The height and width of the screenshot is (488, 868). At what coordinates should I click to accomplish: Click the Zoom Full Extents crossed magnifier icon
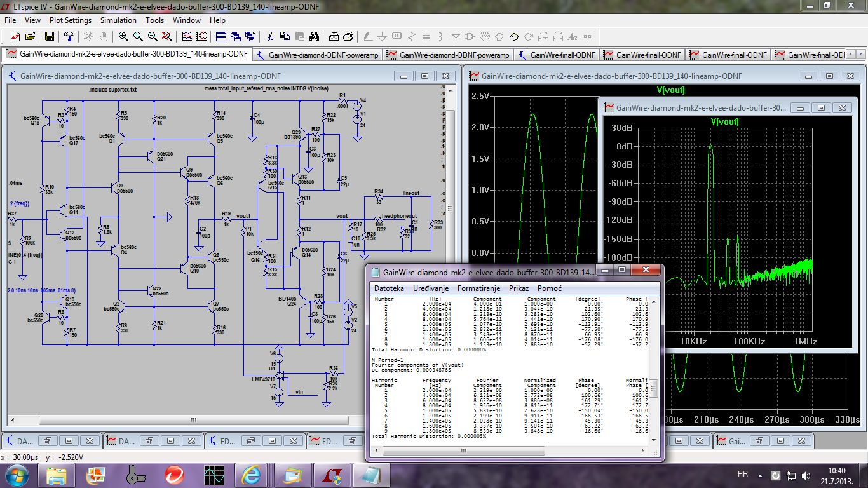[167, 36]
